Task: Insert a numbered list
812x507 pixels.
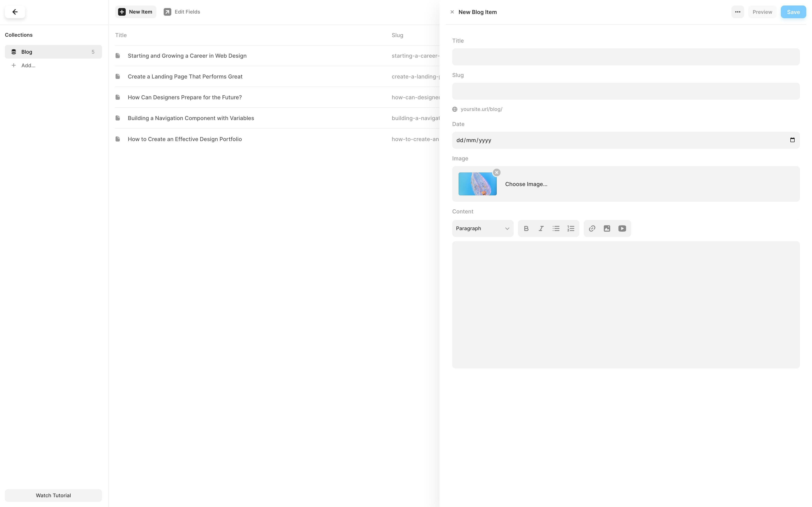Action: pos(571,228)
